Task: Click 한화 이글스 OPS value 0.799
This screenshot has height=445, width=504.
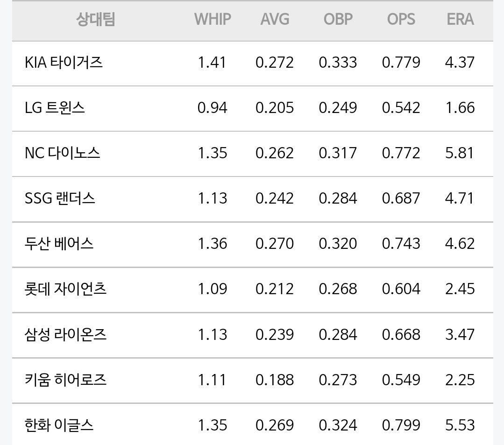Action: 401,425
